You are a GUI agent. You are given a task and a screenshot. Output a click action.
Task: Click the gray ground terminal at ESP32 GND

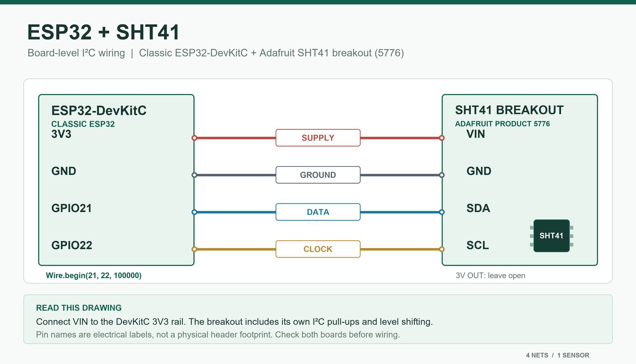click(194, 175)
